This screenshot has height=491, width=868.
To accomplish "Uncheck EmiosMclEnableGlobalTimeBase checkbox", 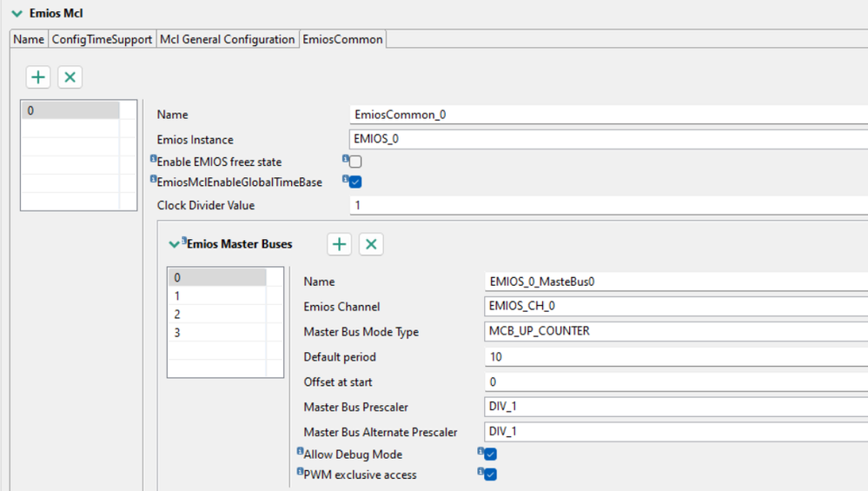I will (x=355, y=182).
